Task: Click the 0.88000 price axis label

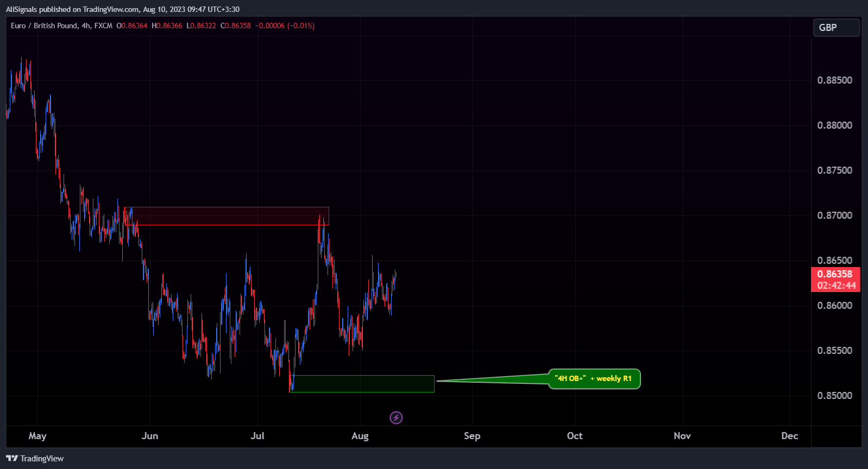Action: tap(835, 125)
